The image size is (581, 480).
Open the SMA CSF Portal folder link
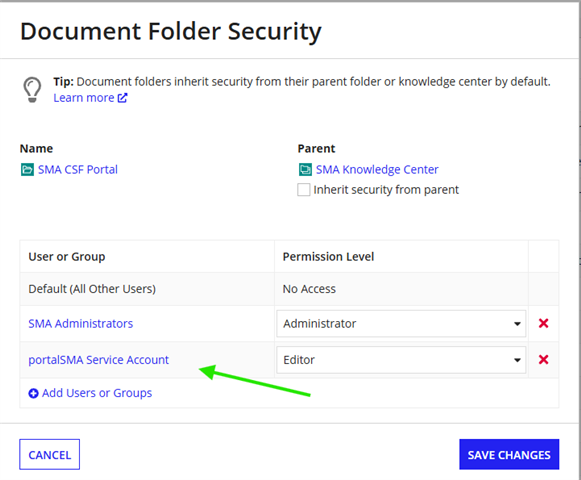pos(77,170)
